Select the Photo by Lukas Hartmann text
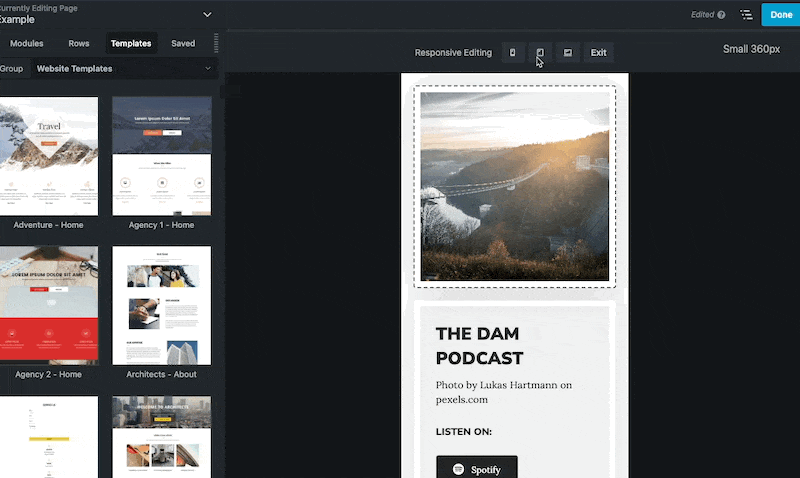 click(504, 392)
